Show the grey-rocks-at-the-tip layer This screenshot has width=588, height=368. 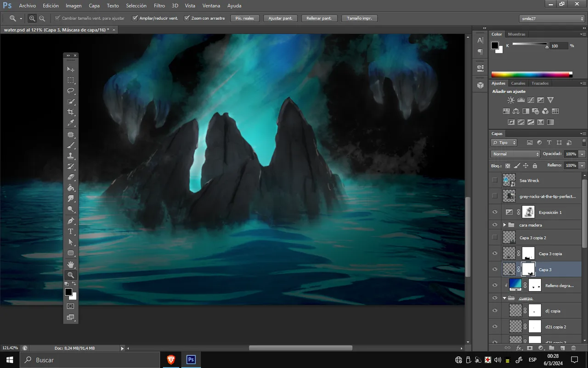pos(495,196)
